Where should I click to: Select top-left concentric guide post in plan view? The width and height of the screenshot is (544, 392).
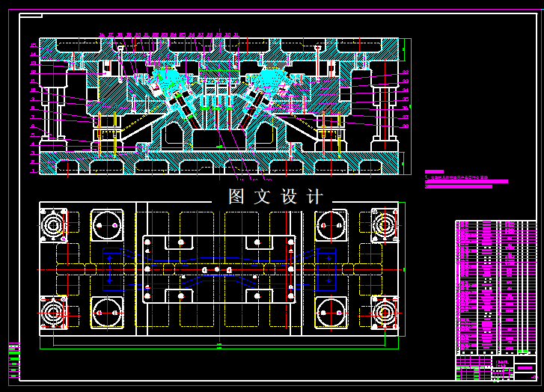pos(53,225)
